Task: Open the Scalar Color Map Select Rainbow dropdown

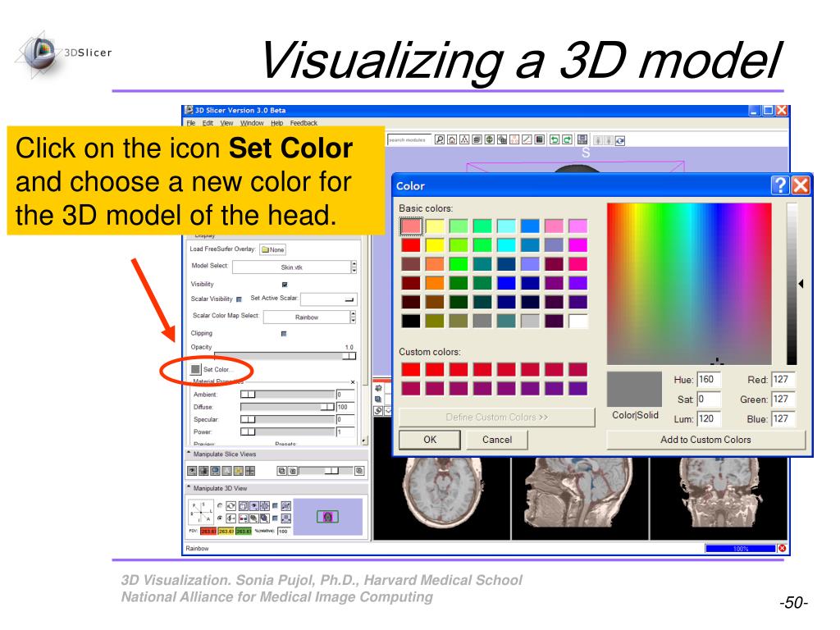Action: click(309, 317)
